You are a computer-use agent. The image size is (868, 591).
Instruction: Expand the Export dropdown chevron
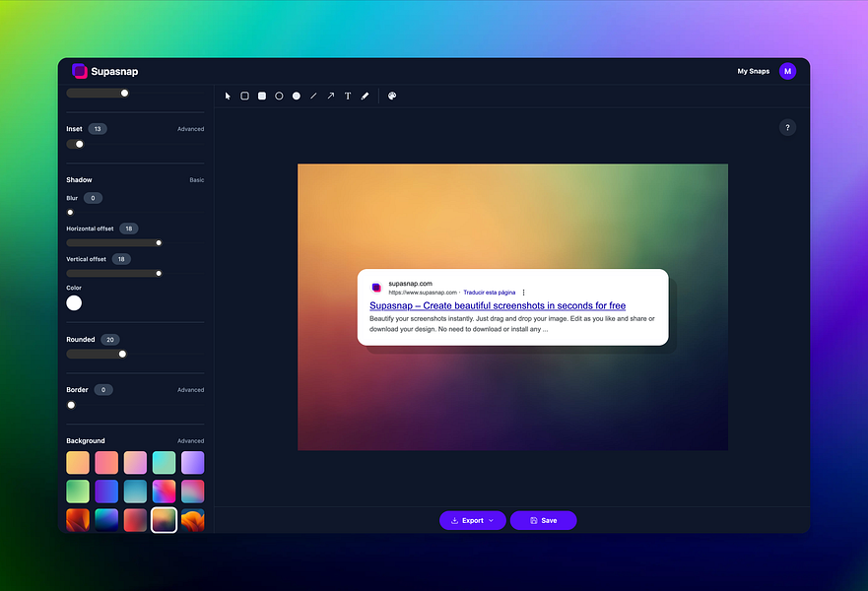tap(491, 520)
